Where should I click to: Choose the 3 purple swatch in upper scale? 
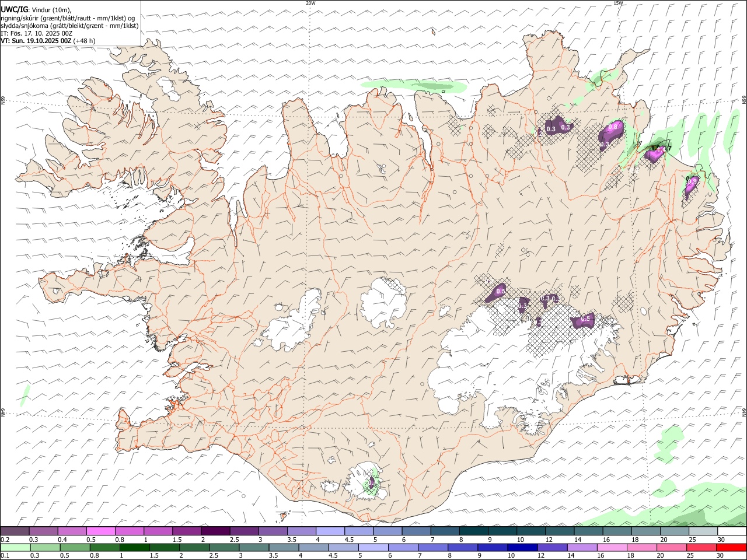273,531
